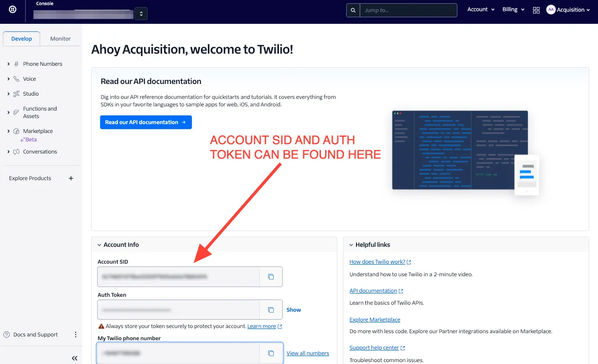Switch to the Monitor tab

tap(60, 39)
